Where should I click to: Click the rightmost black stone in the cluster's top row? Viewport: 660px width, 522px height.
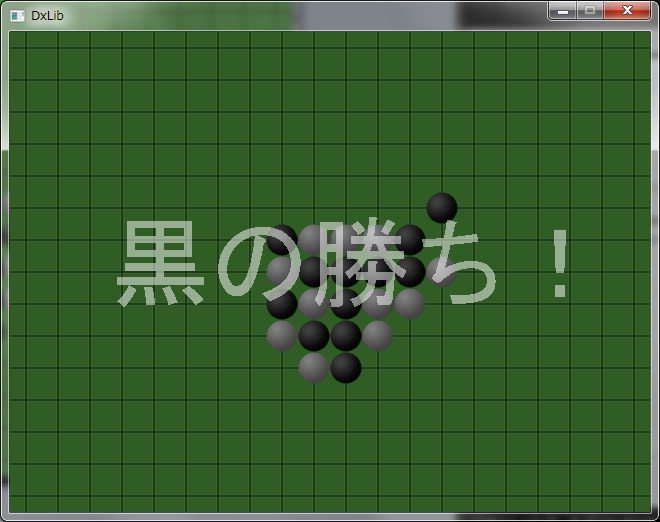pos(410,240)
